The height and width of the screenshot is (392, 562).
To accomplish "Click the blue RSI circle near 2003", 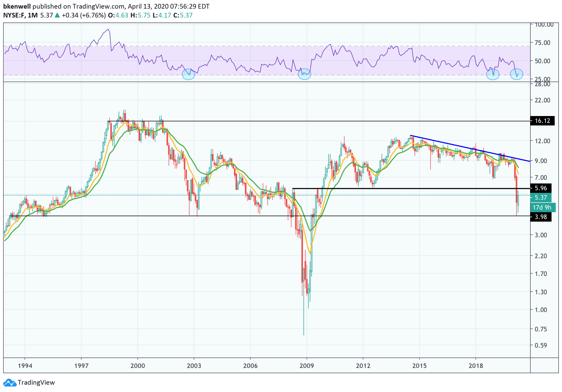I will point(188,74).
